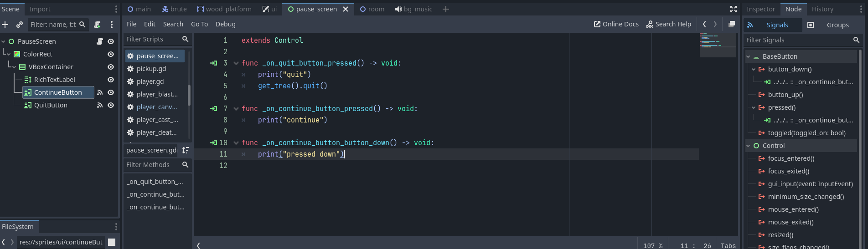Image resolution: width=868 pixels, height=249 pixels.
Task: Open script icon on PauseScreen node
Action: pos(100,41)
